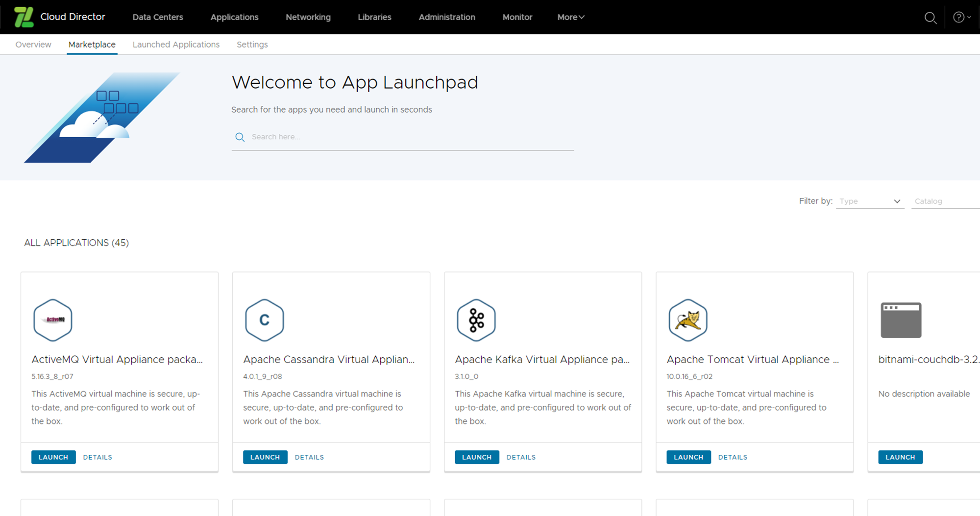Screen dimensions: 980x516
Task: Click the App Launchpad banner illustration
Action: point(102,118)
